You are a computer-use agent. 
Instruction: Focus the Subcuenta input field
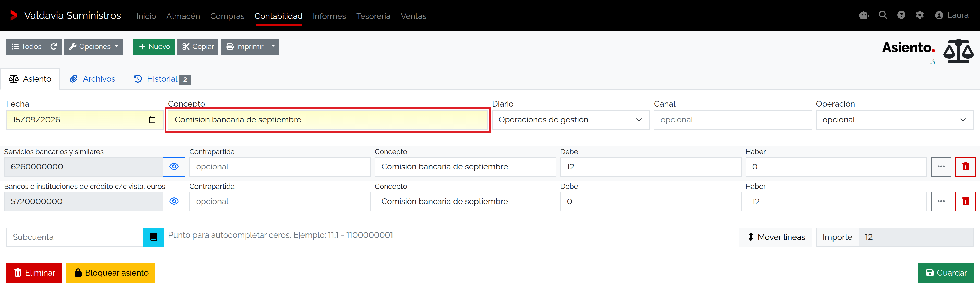tap(75, 237)
